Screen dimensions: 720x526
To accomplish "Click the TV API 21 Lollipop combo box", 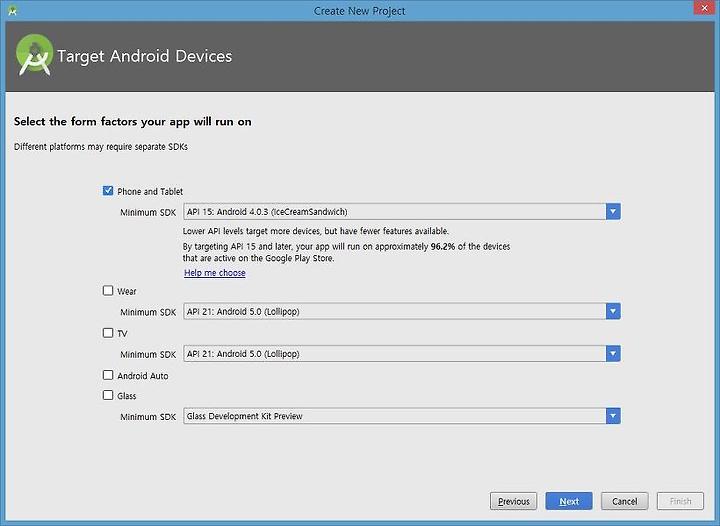I will [402, 353].
